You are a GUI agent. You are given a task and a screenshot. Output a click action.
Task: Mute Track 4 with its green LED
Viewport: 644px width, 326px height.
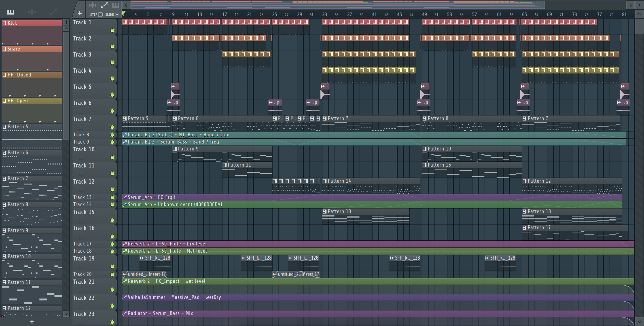pos(112,79)
